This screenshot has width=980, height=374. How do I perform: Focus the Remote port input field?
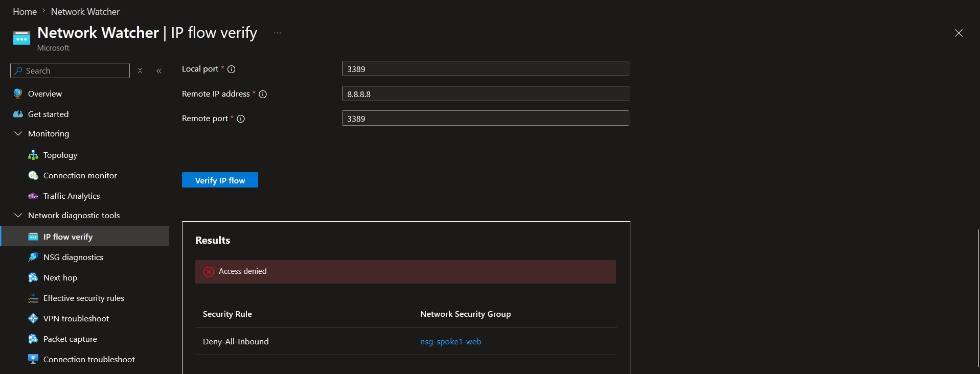pyautogui.click(x=485, y=118)
